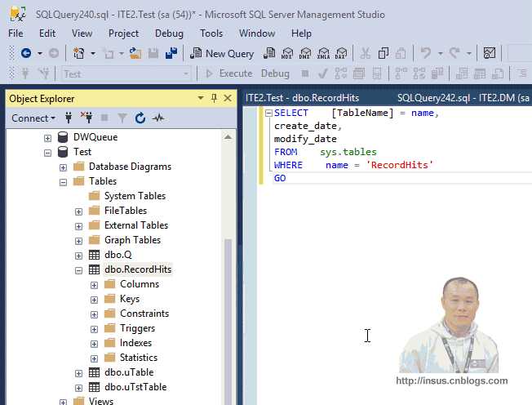532x405 pixels.
Task: Expand the DWQueue database node
Action: click(47, 138)
